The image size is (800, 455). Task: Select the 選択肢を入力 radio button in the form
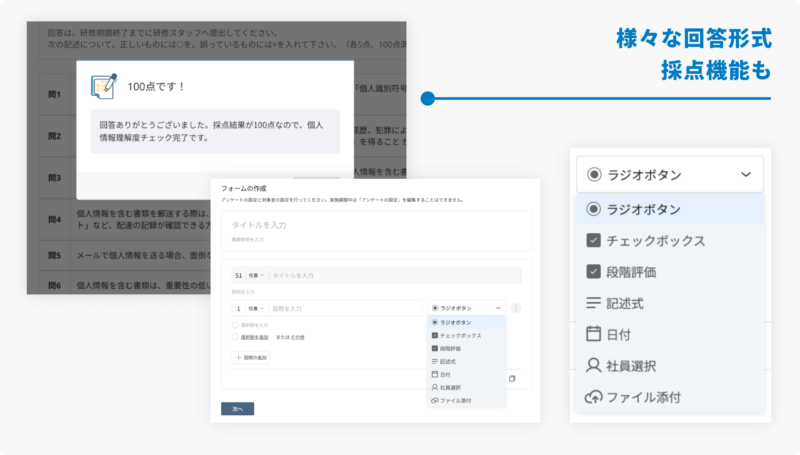(x=234, y=325)
